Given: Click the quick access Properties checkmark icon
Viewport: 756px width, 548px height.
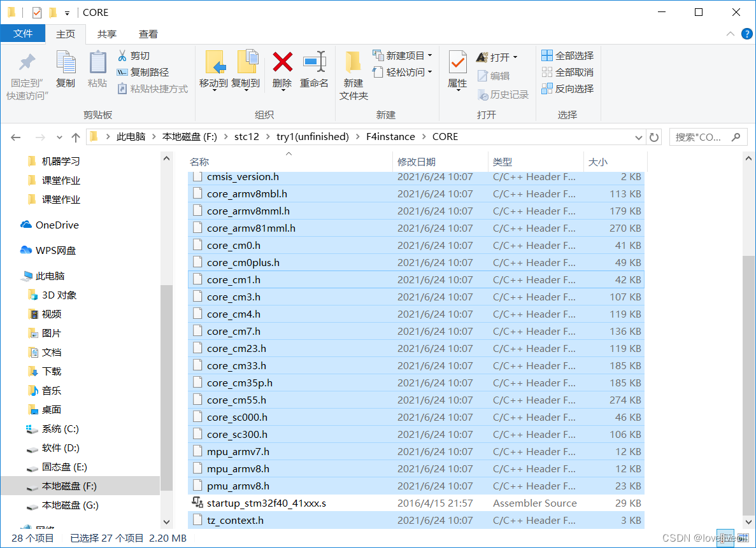Looking at the screenshot, I should pyautogui.click(x=37, y=13).
